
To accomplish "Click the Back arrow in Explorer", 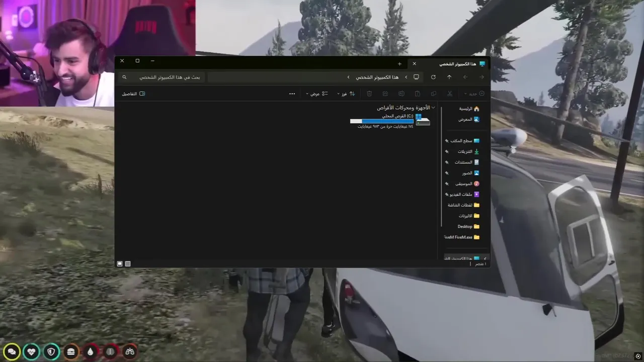I will (481, 77).
